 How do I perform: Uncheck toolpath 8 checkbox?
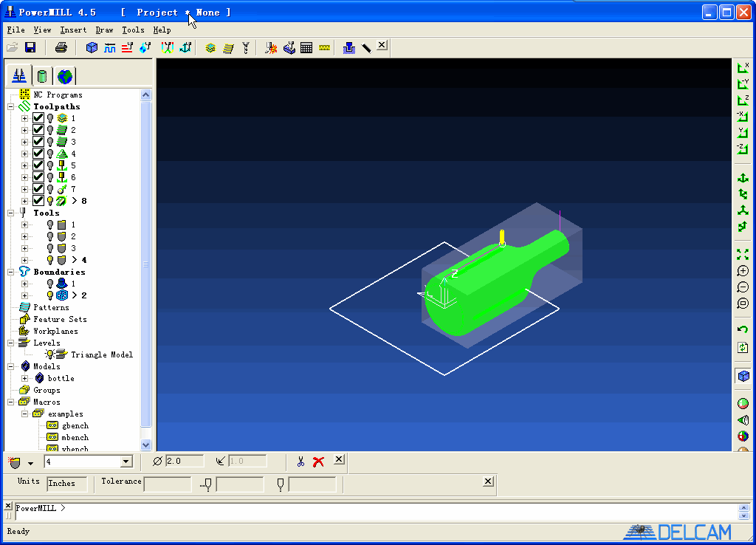pos(38,201)
